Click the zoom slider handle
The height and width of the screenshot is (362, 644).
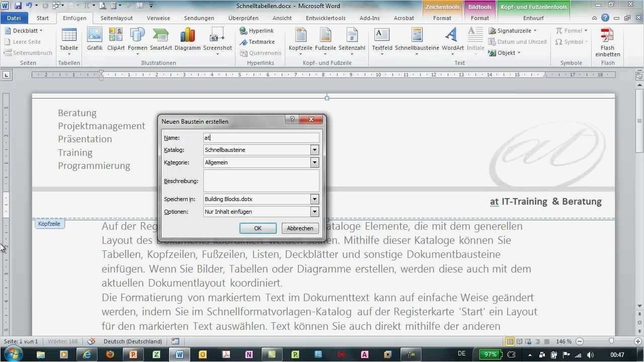tap(611, 341)
